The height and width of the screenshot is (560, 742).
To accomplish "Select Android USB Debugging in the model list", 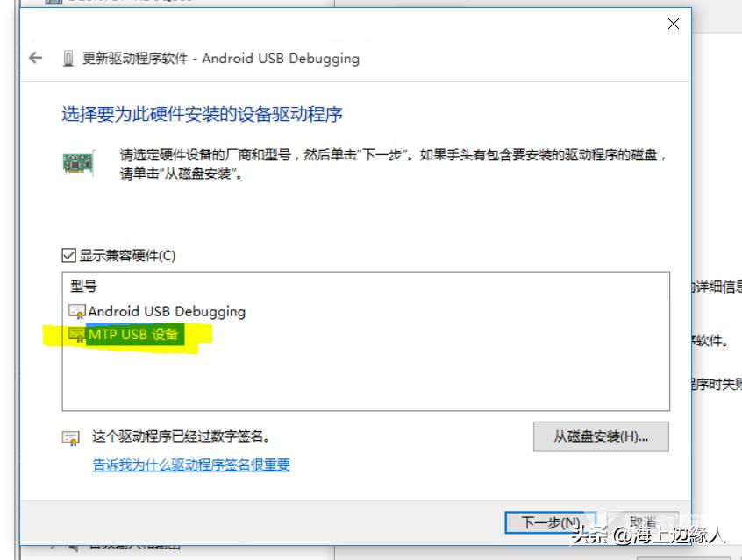I will click(167, 312).
